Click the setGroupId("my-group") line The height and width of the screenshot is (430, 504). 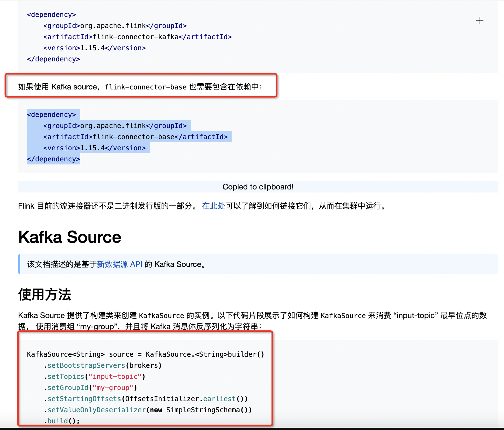click(90, 387)
